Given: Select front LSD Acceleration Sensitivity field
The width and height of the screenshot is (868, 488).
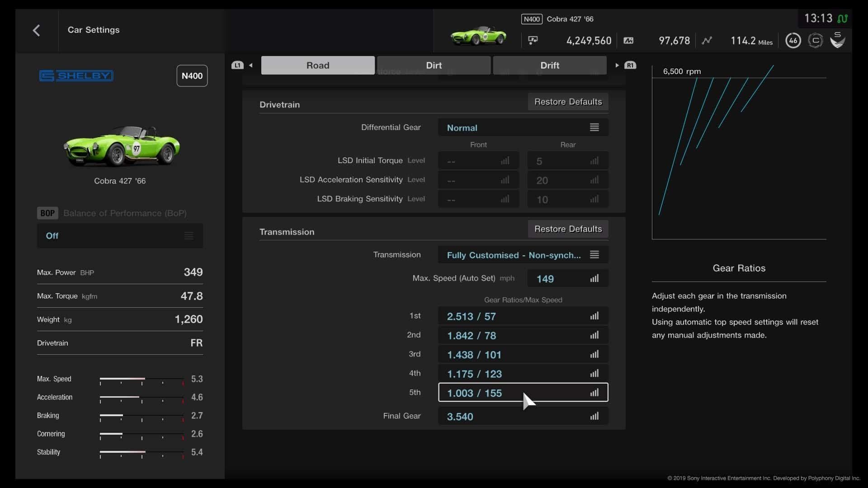Looking at the screenshot, I should [478, 180].
